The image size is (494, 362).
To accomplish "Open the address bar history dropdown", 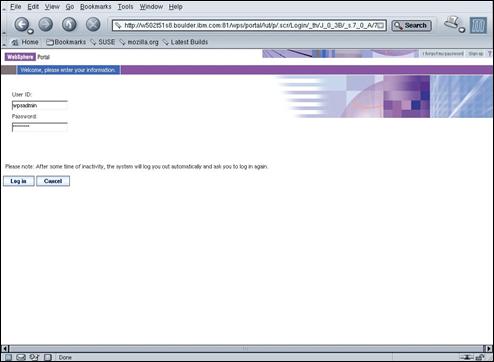I will coord(381,26).
